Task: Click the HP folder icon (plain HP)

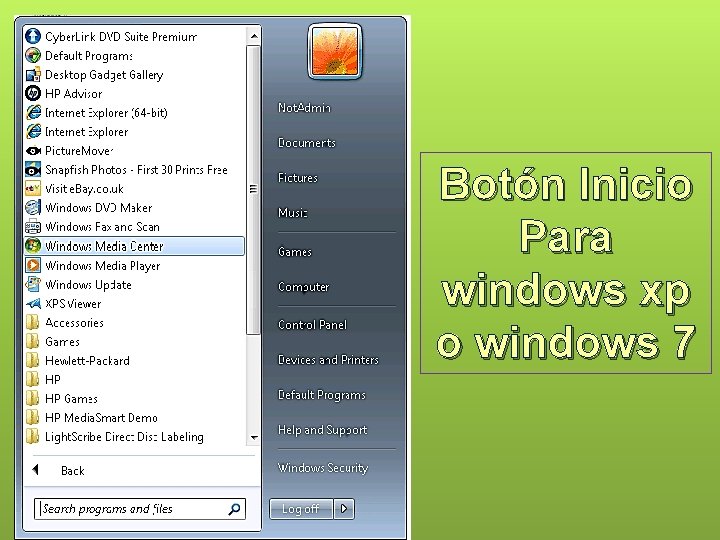Action: point(33,379)
